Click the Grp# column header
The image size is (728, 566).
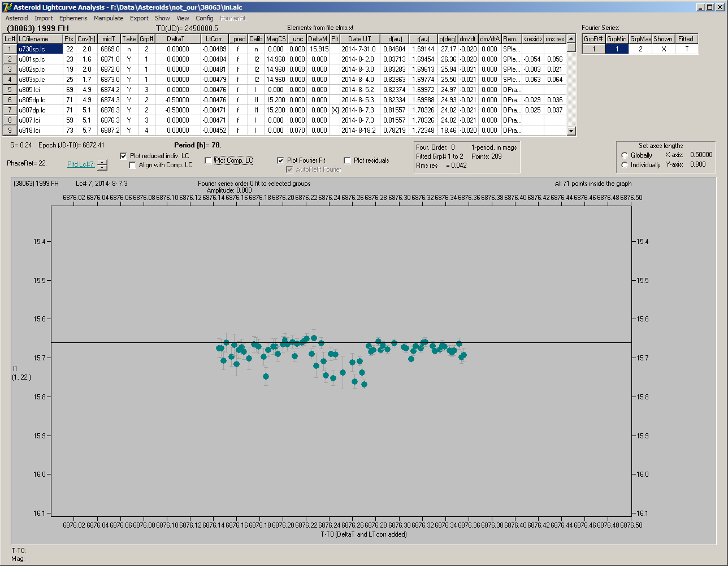point(146,39)
